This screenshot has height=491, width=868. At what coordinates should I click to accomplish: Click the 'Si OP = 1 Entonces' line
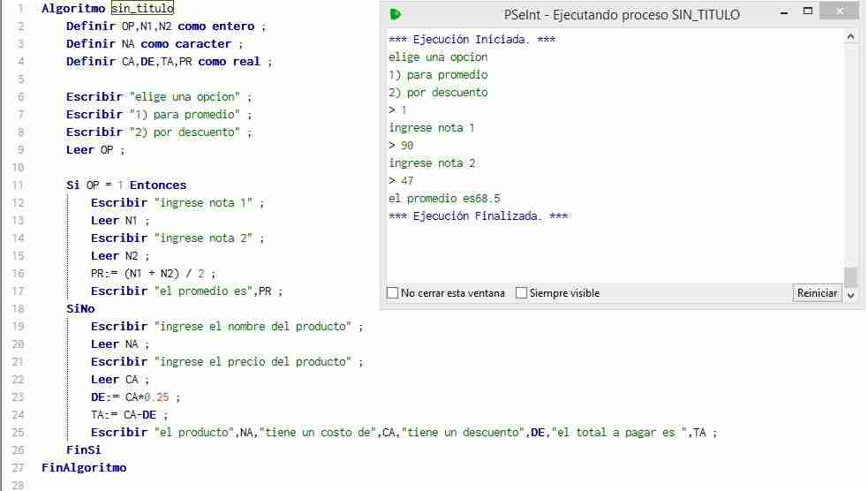pyautogui.click(x=126, y=185)
